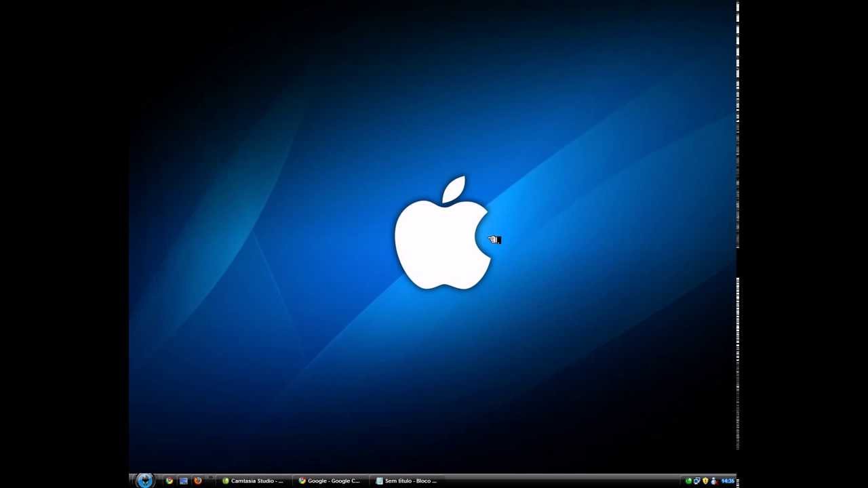Launch Chrome from the quick launch bar
The image size is (868, 488).
[169, 481]
